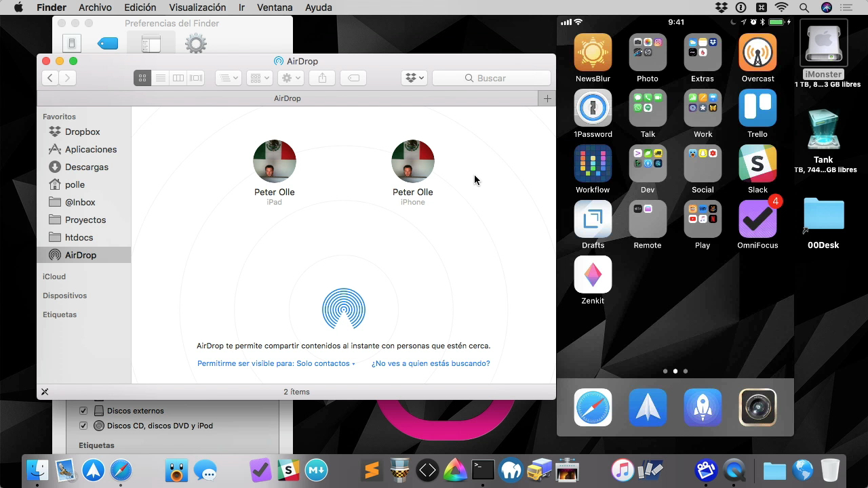868x488 pixels.
Task: Open Overcast app on iPhone screen
Action: click(757, 52)
